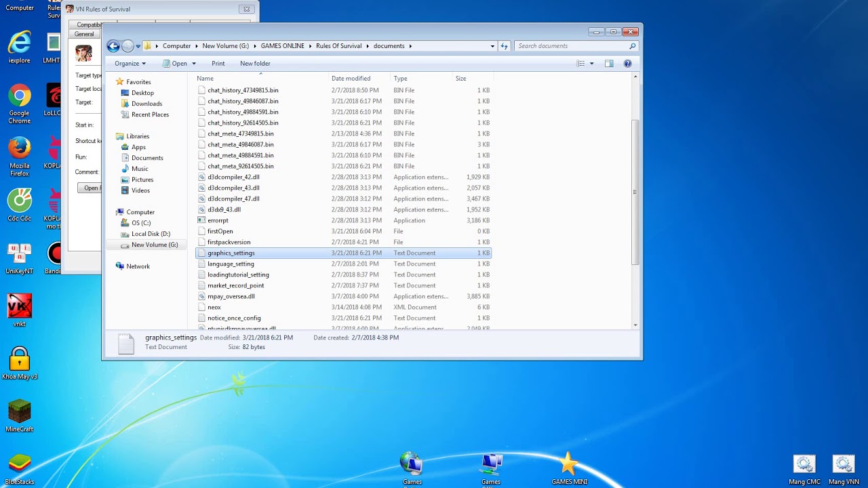Go to Rules Of Survival breadcrumb folder
Viewport: 868px width, 488px height.
[338, 46]
